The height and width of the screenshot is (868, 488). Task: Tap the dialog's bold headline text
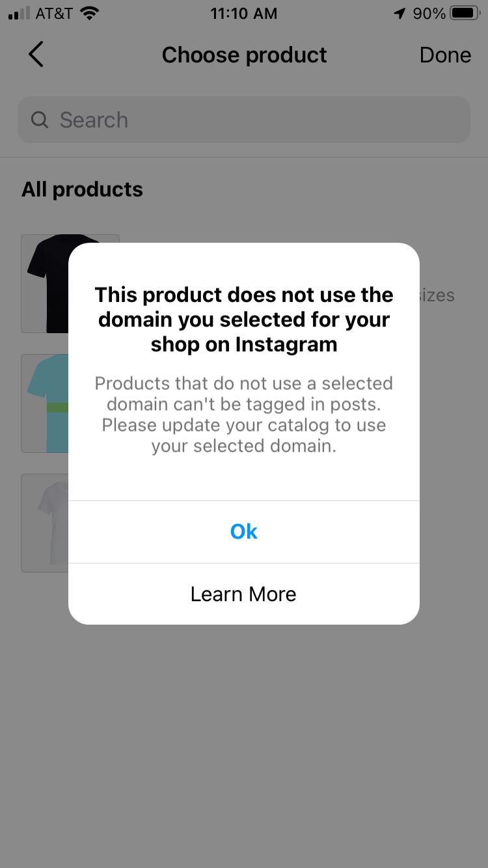[x=244, y=319]
